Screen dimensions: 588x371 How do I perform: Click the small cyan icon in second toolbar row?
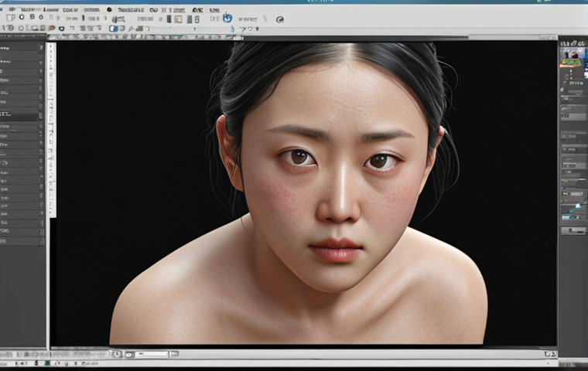(232, 29)
